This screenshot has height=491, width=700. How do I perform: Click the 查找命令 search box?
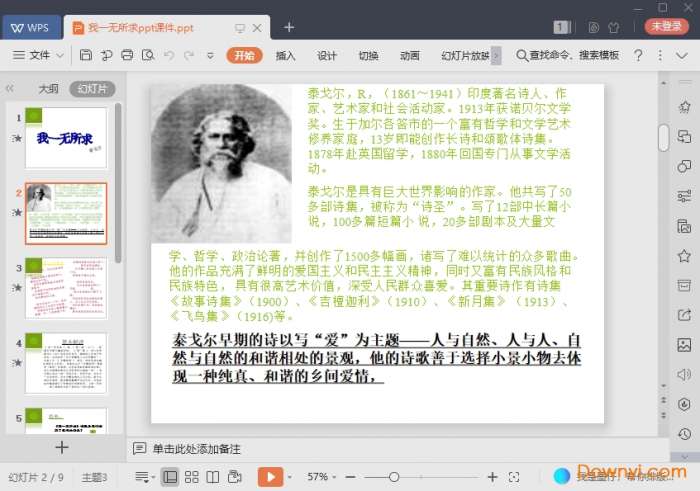[567, 55]
